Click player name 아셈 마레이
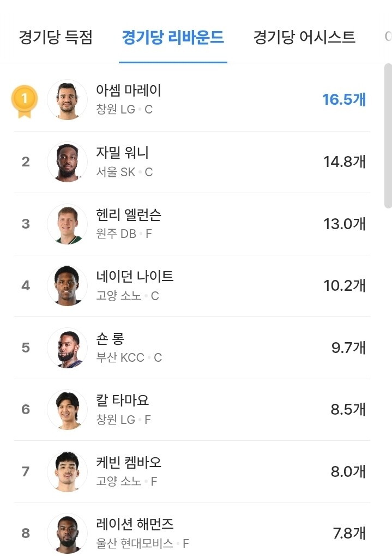The height and width of the screenshot is (556, 392). pos(128,91)
